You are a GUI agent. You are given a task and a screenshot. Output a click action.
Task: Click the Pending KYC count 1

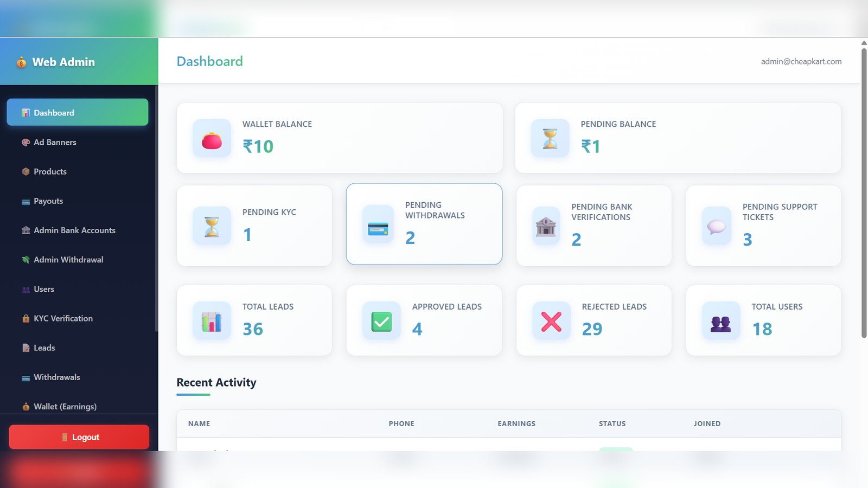pyautogui.click(x=247, y=235)
